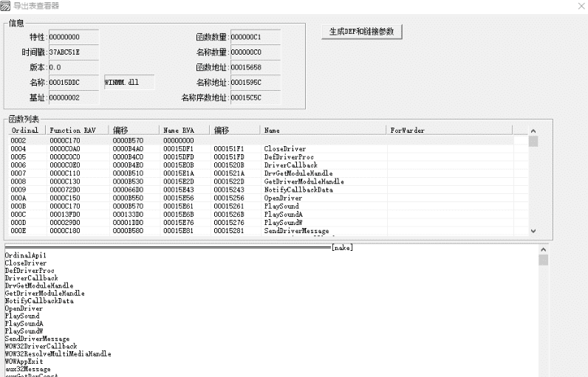This screenshot has height=377, width=588.
Task: Select the CloseDriver row in function list
Action: click(x=284, y=149)
